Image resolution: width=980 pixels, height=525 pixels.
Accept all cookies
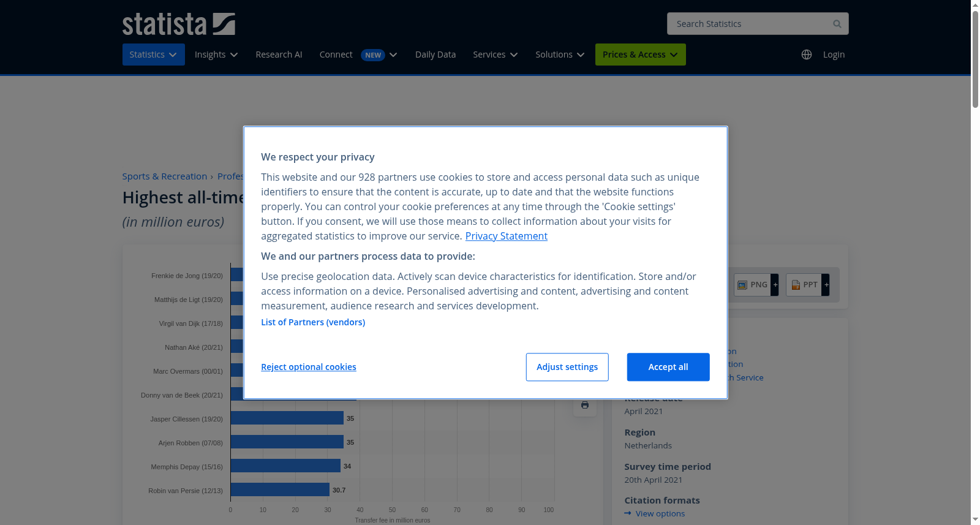[668, 367]
